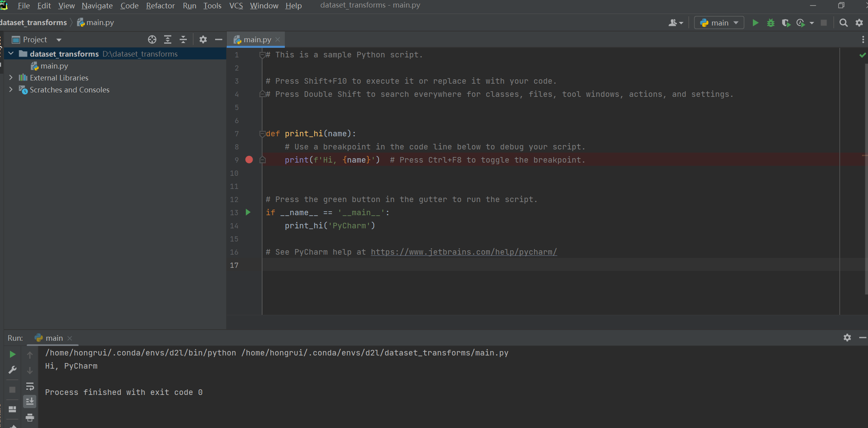Open the Code menu
The image size is (868, 428).
(129, 6)
